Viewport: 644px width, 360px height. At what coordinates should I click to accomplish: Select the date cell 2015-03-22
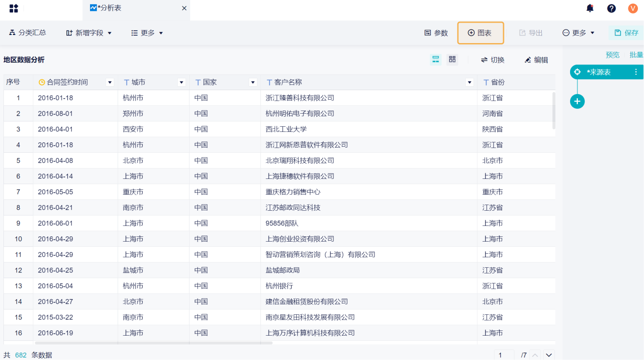[75, 317]
